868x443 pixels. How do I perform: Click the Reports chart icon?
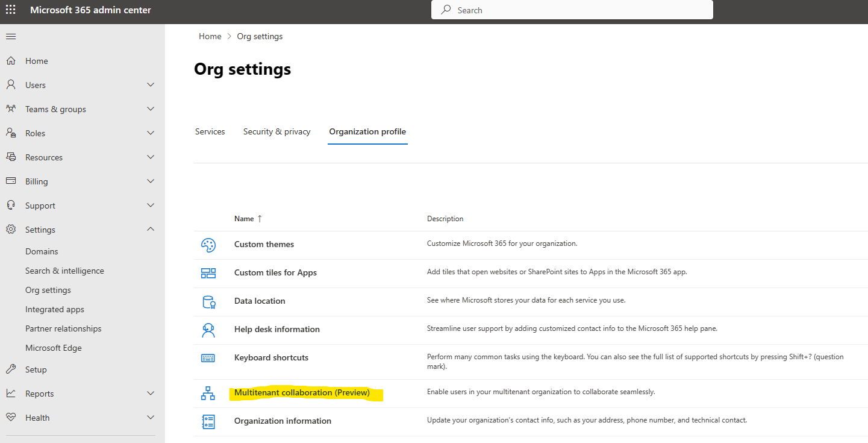click(11, 394)
